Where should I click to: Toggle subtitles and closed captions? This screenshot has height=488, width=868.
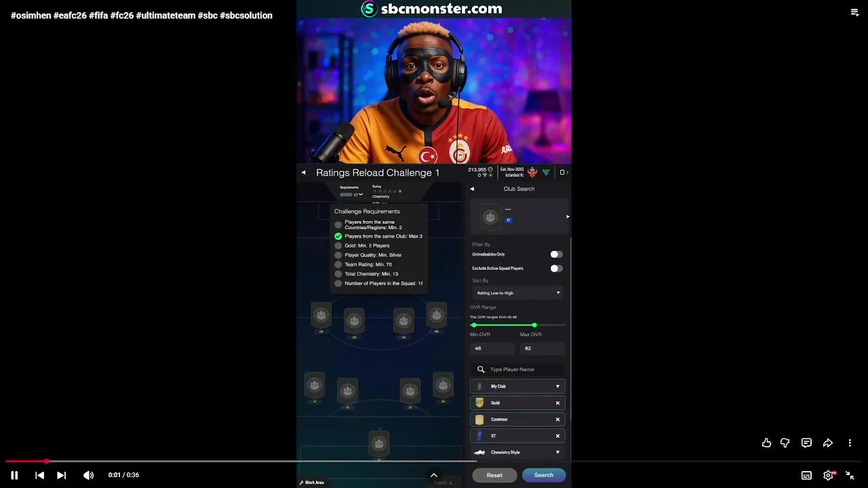806,475
